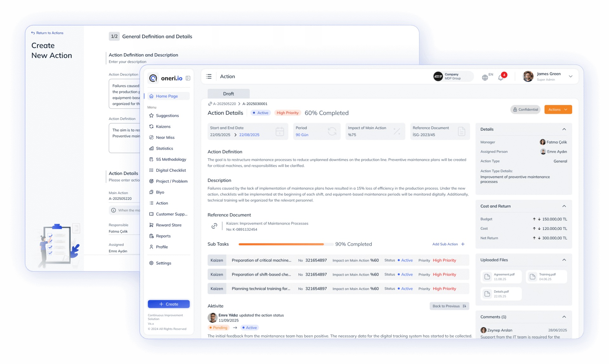
Task: Click the Sub Tasks progress bar
Action: [x=281, y=244]
